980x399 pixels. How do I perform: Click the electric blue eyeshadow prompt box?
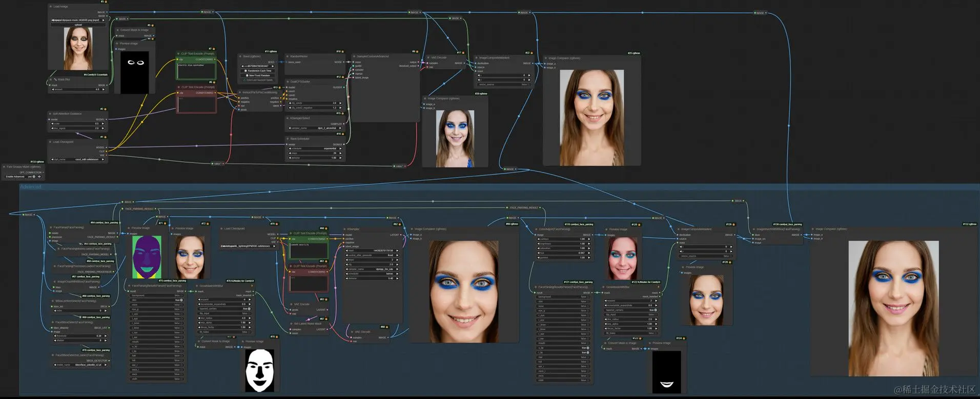click(196, 71)
